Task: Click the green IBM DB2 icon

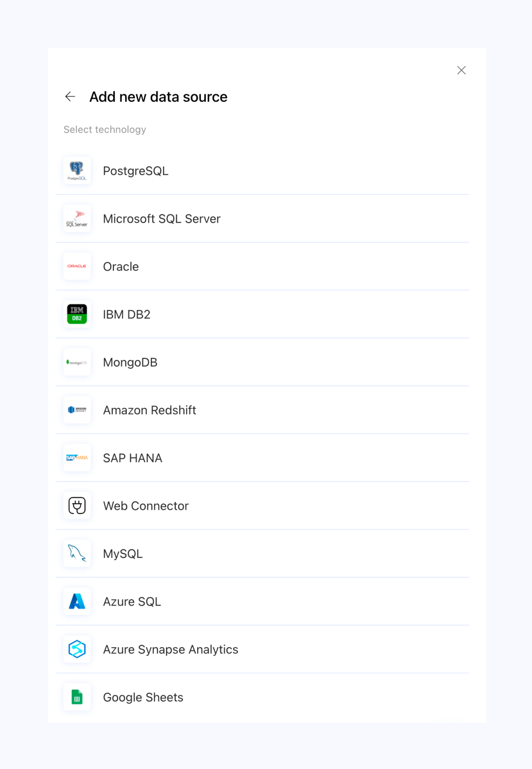Action: 77,314
